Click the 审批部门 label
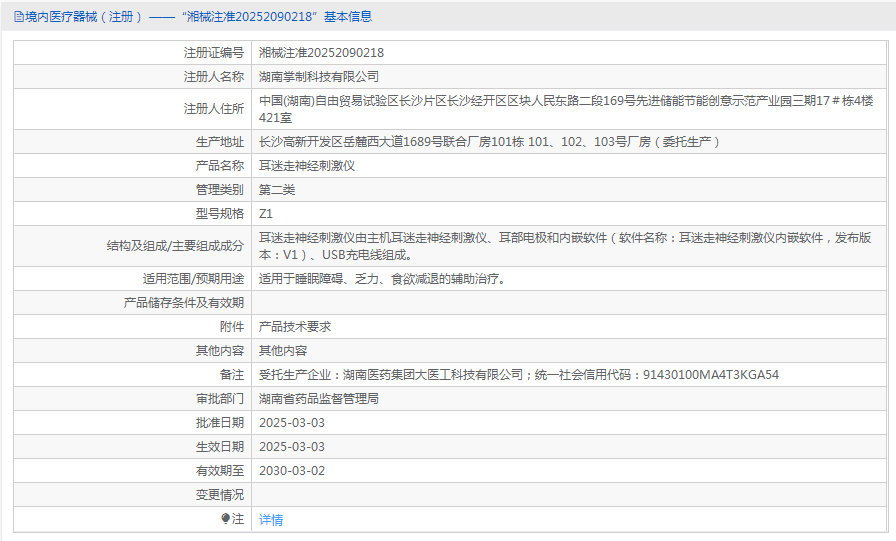This screenshot has width=896, height=541. [x=220, y=399]
